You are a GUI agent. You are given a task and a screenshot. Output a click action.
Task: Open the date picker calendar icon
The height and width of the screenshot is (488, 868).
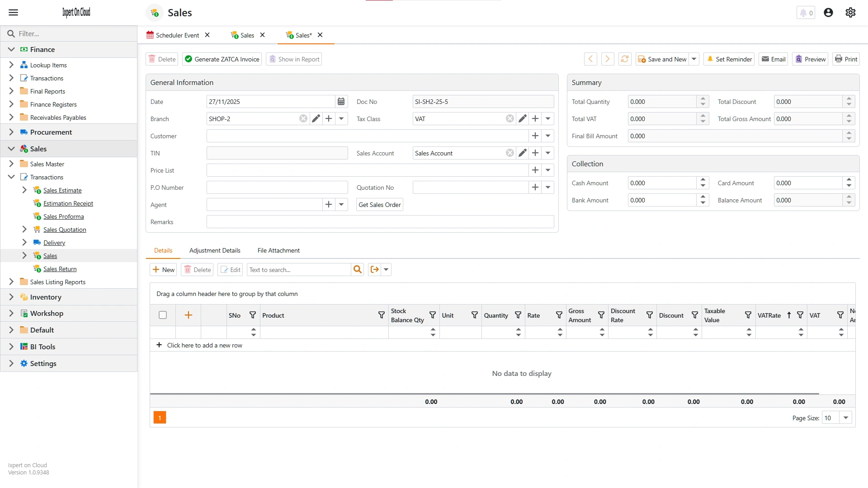click(341, 101)
